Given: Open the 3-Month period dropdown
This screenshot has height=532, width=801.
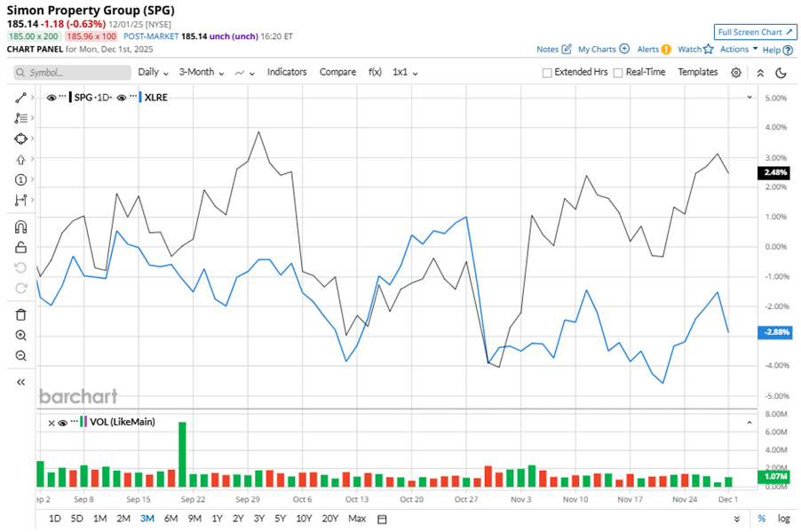Looking at the screenshot, I should (x=202, y=72).
